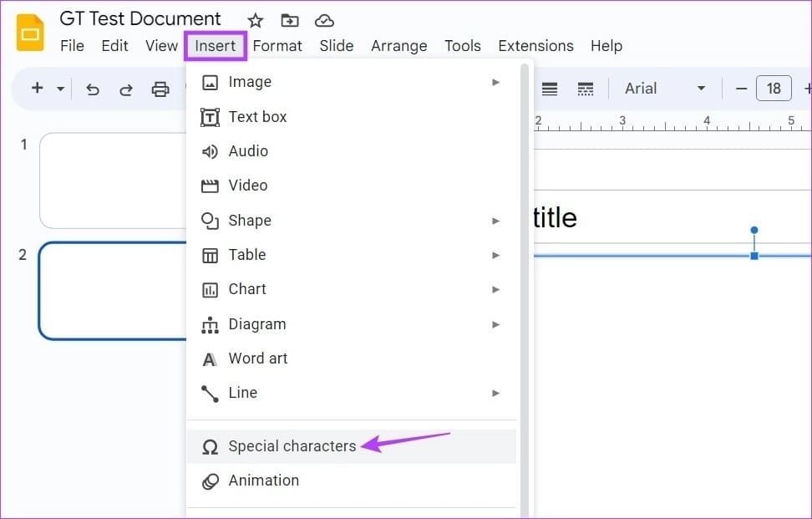
Task: Check the cloud save status icon
Action: [x=324, y=21]
